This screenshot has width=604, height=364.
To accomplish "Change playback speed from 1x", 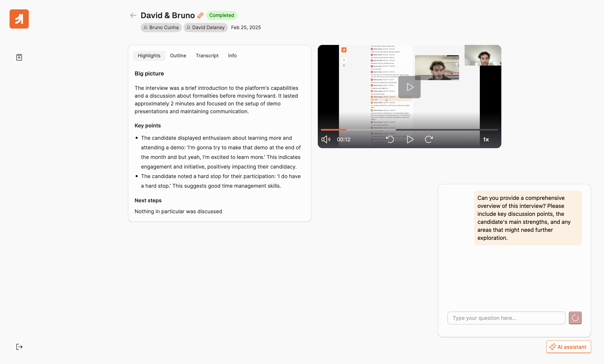I will tap(486, 140).
